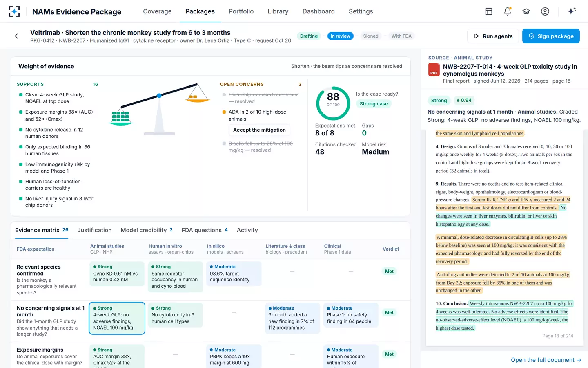Accept the mitigation for ADA concern
588x368 pixels.
(259, 130)
